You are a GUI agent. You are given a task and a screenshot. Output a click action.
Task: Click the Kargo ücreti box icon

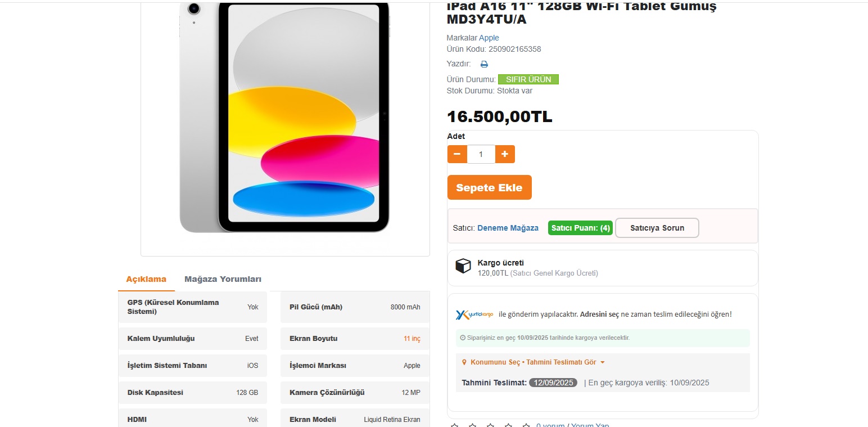(x=463, y=266)
